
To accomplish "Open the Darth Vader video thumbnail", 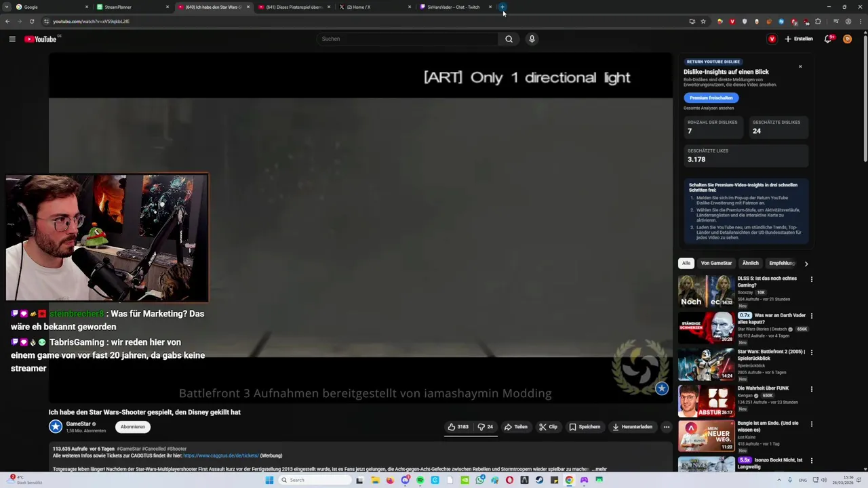I will tap(706, 328).
